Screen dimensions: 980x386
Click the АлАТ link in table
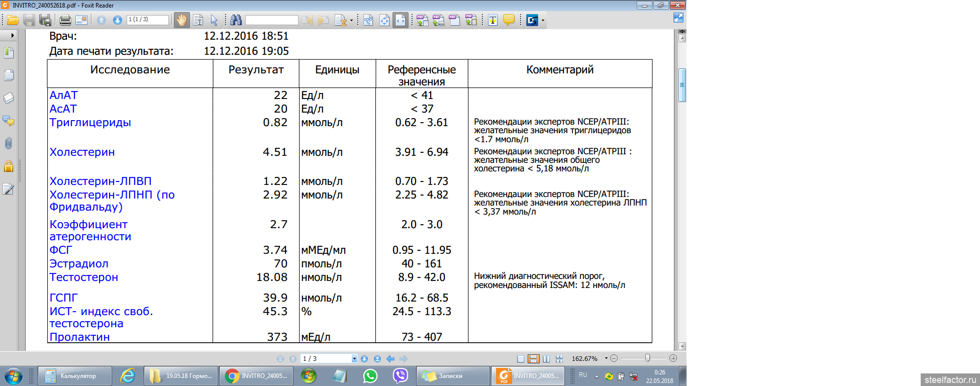click(64, 95)
